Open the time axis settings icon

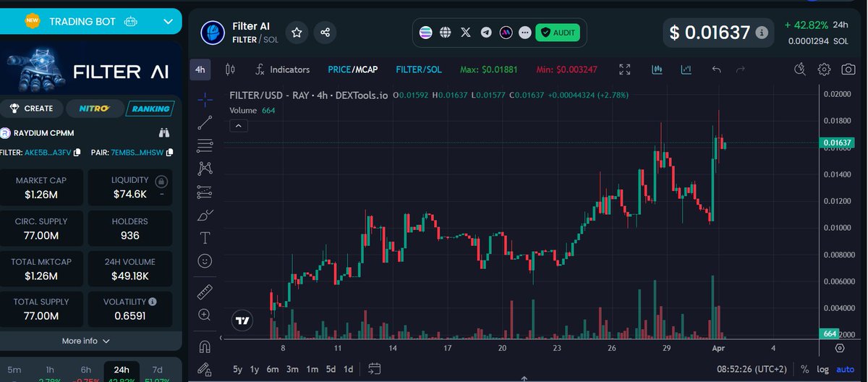tap(839, 347)
